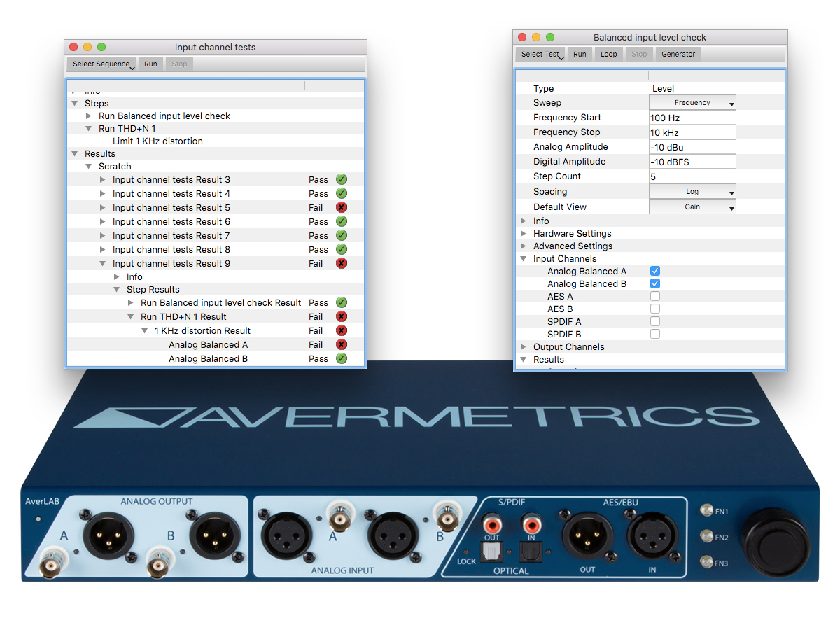Expand the Output Channels section
Image resolution: width=840 pixels, height=630 pixels.
524,347
